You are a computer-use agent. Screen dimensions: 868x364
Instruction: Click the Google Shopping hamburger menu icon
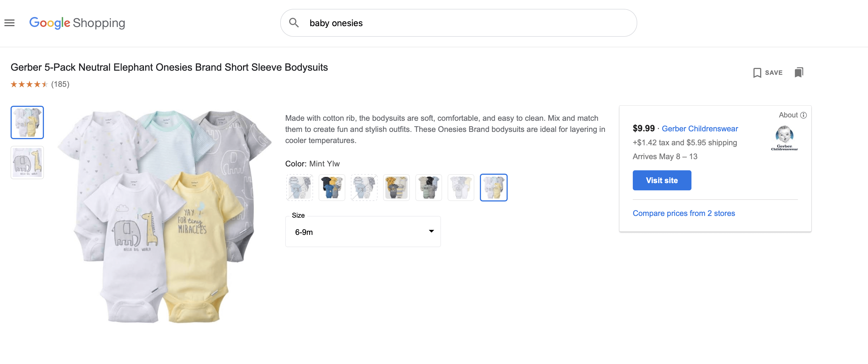pos(10,22)
